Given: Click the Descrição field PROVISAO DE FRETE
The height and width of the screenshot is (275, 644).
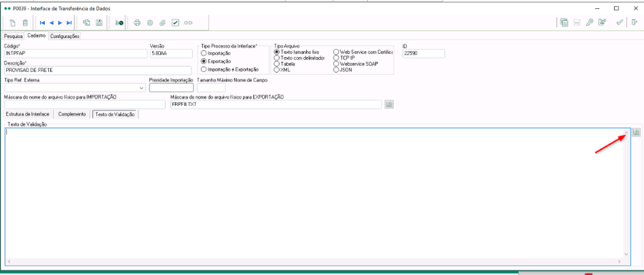Looking at the screenshot, I should point(97,71).
